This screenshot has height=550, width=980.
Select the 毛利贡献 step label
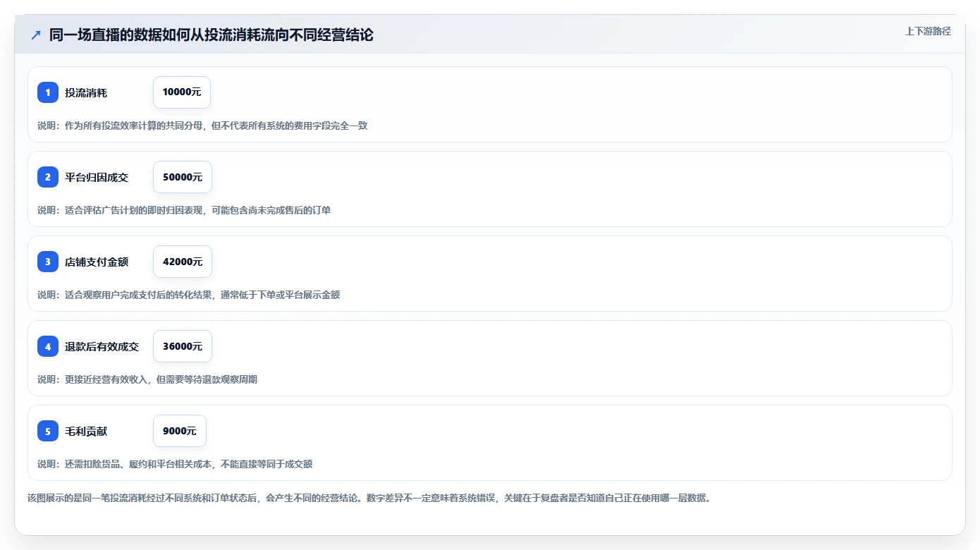click(86, 431)
